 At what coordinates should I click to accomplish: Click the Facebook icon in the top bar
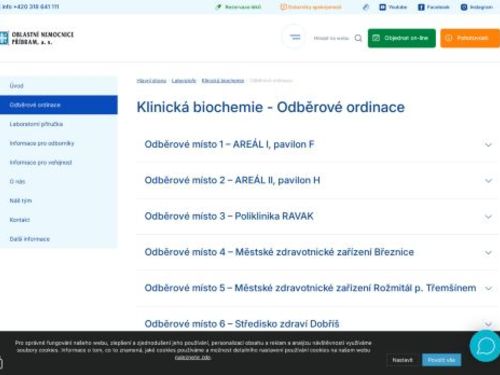click(421, 7)
